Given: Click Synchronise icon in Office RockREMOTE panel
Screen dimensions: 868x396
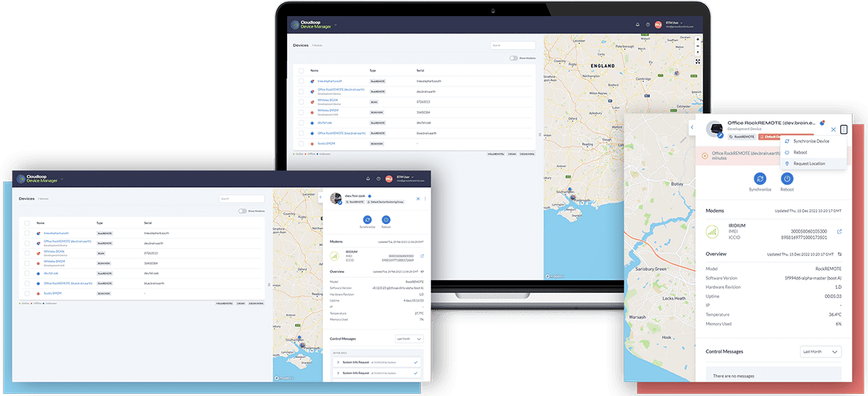Looking at the screenshot, I should click(x=760, y=179).
